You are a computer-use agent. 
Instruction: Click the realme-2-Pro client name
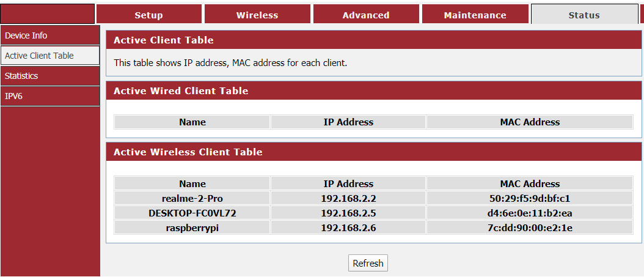tap(192, 198)
